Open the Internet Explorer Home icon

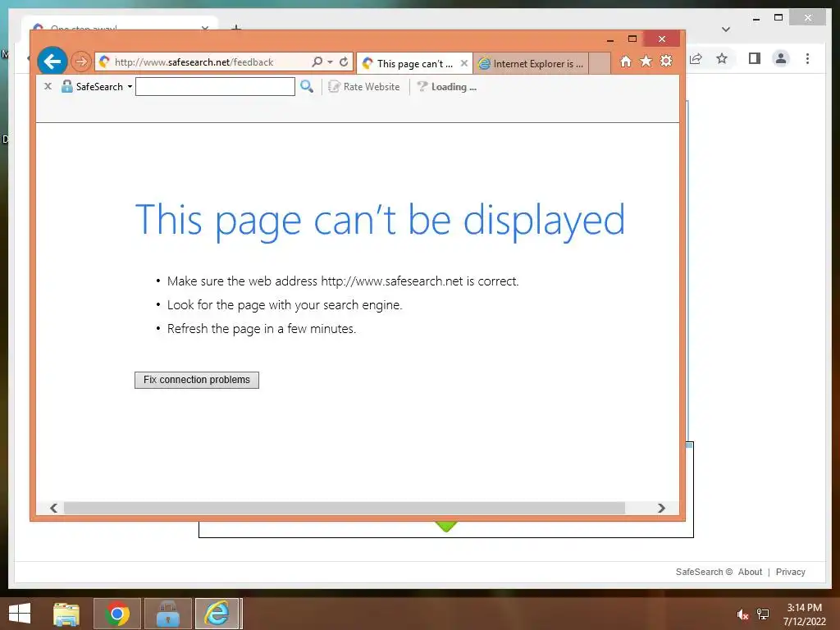(x=625, y=62)
